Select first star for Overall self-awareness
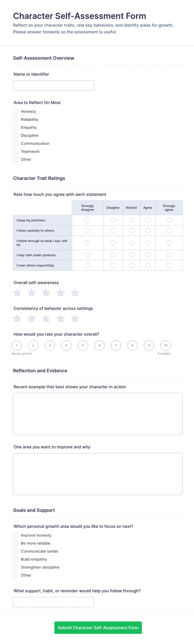Viewport: 194px width, 644px height. [x=17, y=293]
